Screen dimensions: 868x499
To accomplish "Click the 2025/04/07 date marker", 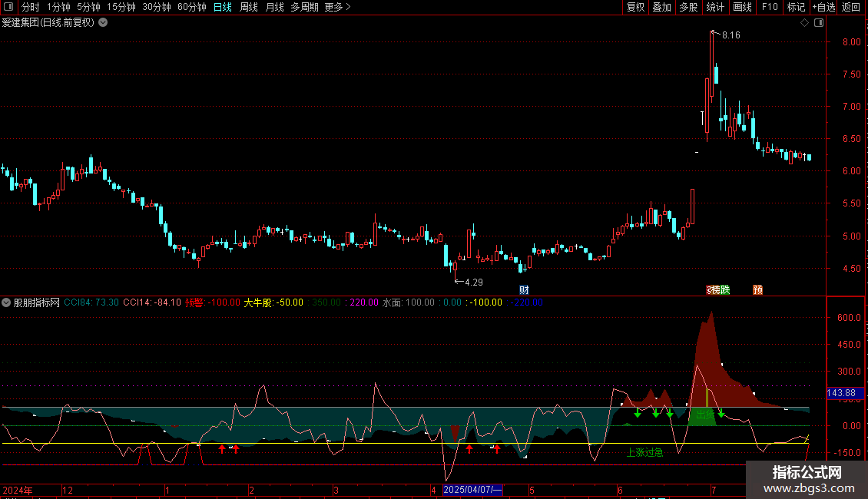I will (x=472, y=490).
